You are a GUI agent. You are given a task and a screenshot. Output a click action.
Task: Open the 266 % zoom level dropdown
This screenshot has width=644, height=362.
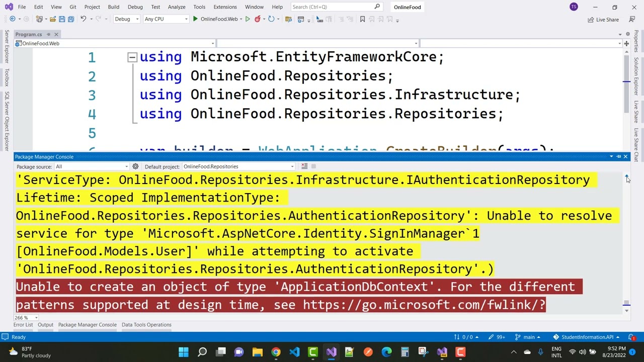[26, 318]
